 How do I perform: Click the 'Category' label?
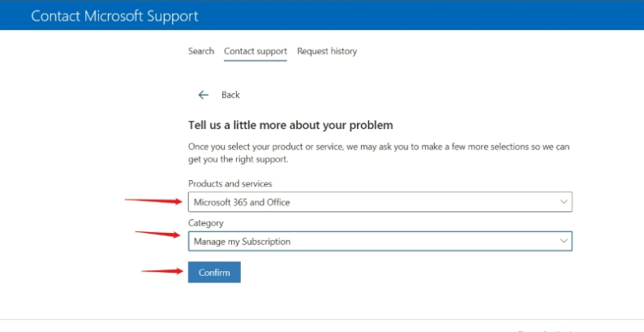pos(206,222)
